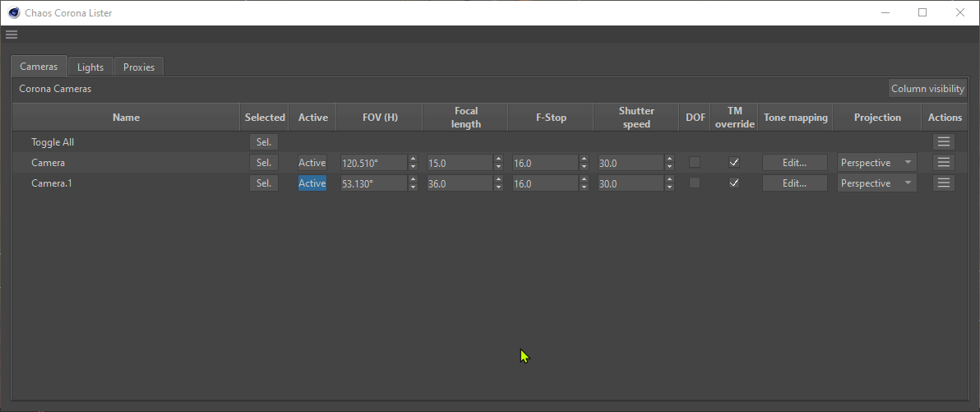Open Actions menu for Toggle All row
Screen dimensions: 980x412
[944, 142]
